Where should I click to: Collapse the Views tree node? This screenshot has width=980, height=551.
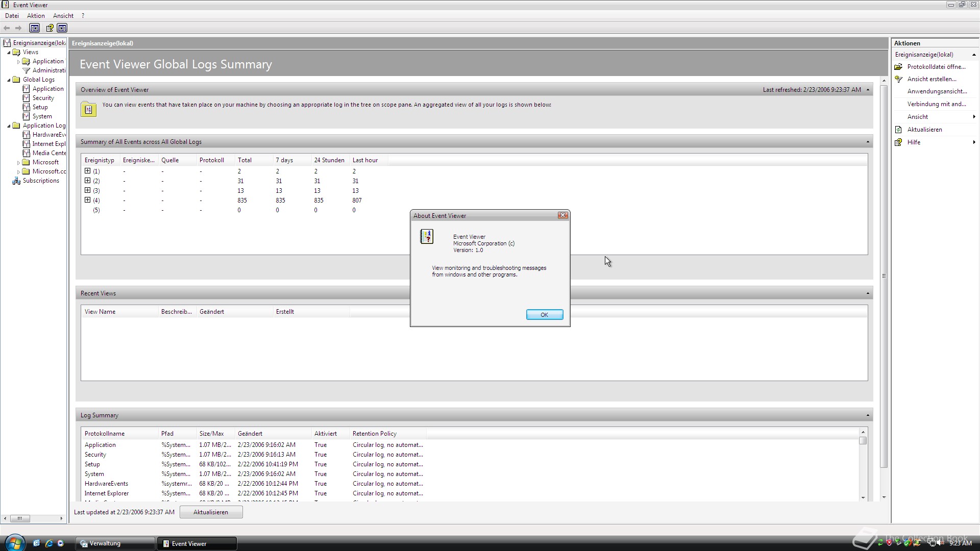click(9, 52)
